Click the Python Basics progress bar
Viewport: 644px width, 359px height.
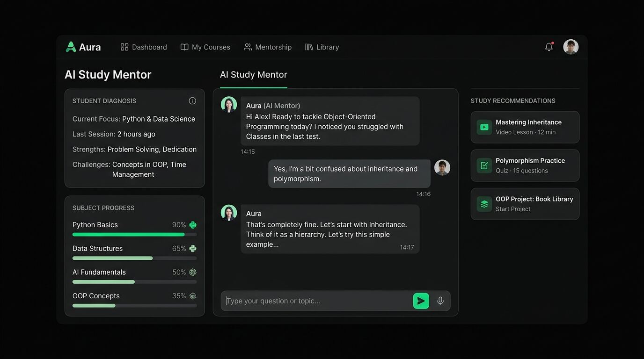pyautogui.click(x=135, y=235)
